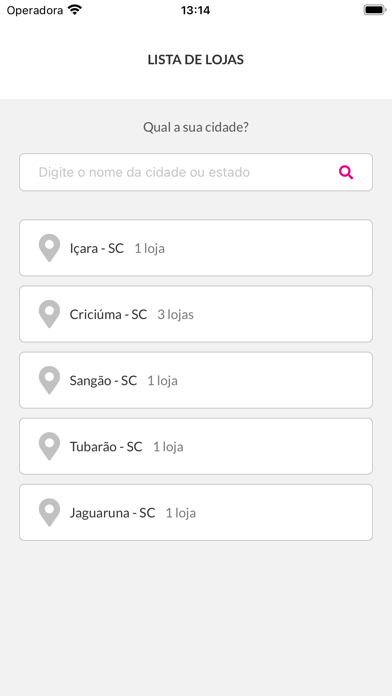Select the Jaguaruna - SC city card
The height and width of the screenshot is (696, 392).
point(196,512)
